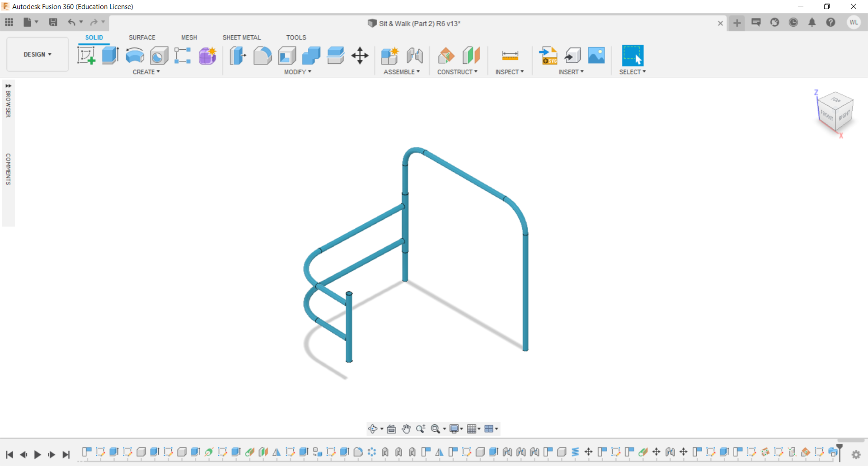
Task: Open the Create dropdown menu
Action: tap(145, 72)
